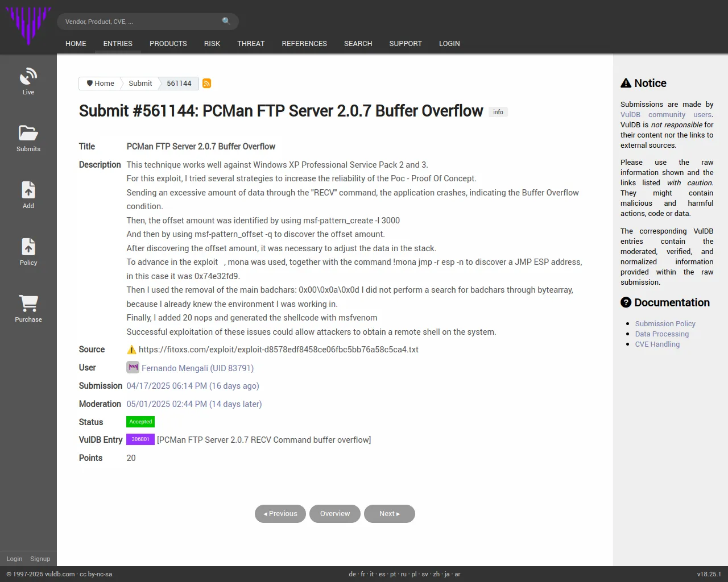The width and height of the screenshot is (728, 582).
Task: Go to Submit breadcrumb
Action: click(140, 83)
